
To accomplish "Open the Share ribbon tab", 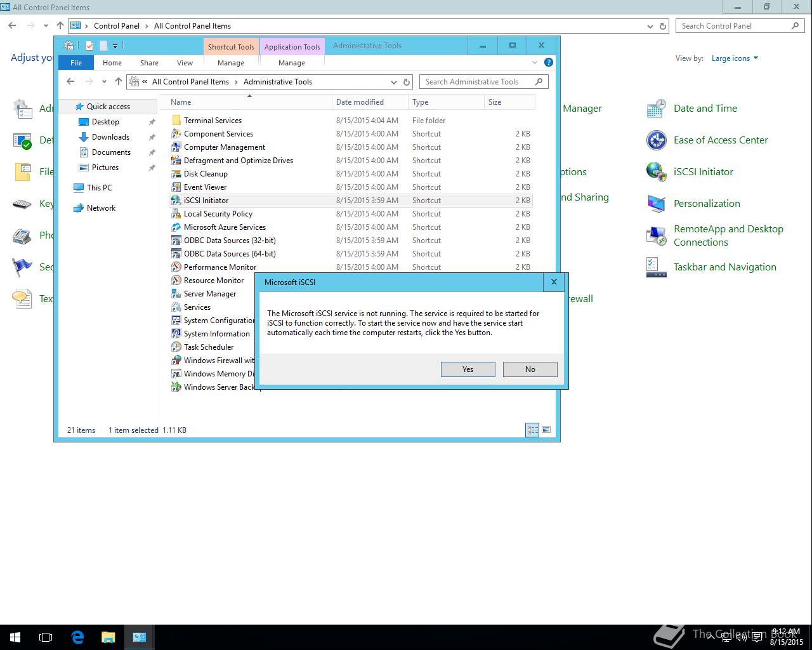I will pos(149,63).
